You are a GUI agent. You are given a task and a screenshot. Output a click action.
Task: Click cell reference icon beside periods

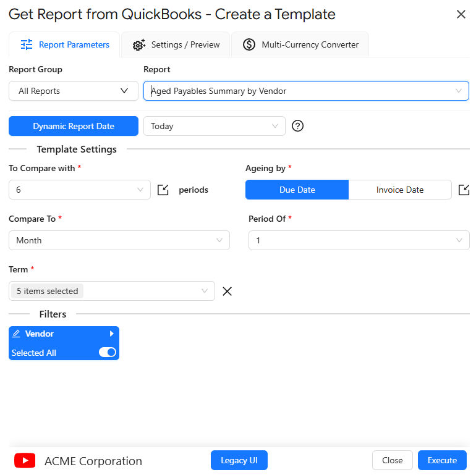pos(163,190)
